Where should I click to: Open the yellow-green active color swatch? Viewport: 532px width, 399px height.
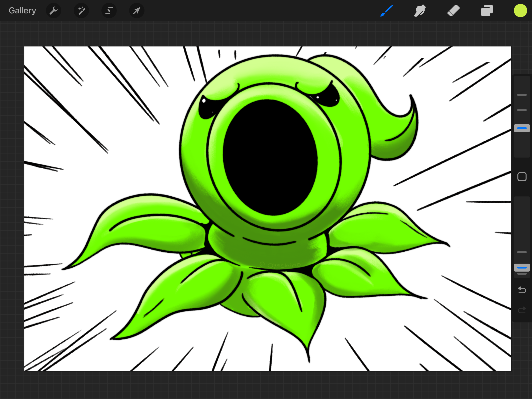point(521,11)
